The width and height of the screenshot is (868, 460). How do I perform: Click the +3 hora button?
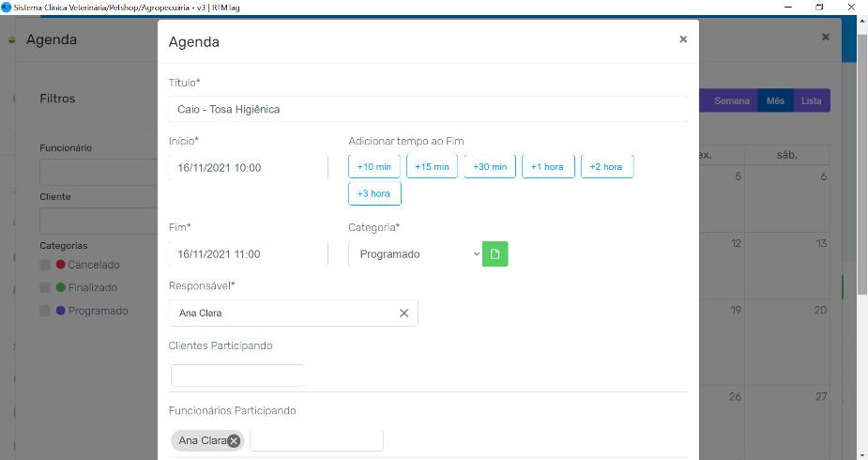tap(374, 193)
